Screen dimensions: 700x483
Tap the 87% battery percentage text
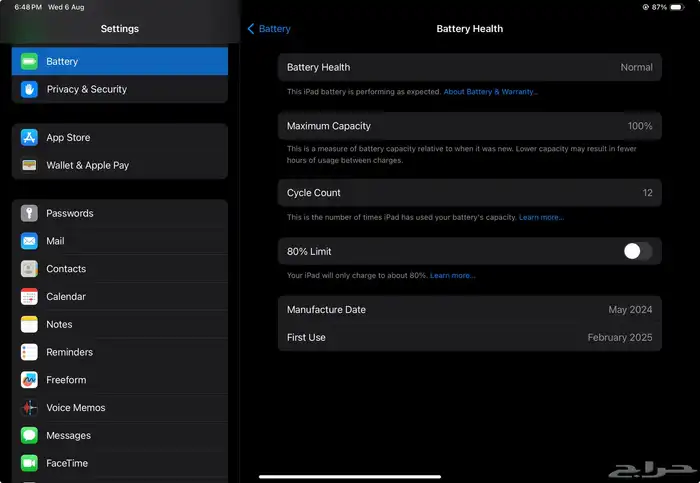[659, 7]
